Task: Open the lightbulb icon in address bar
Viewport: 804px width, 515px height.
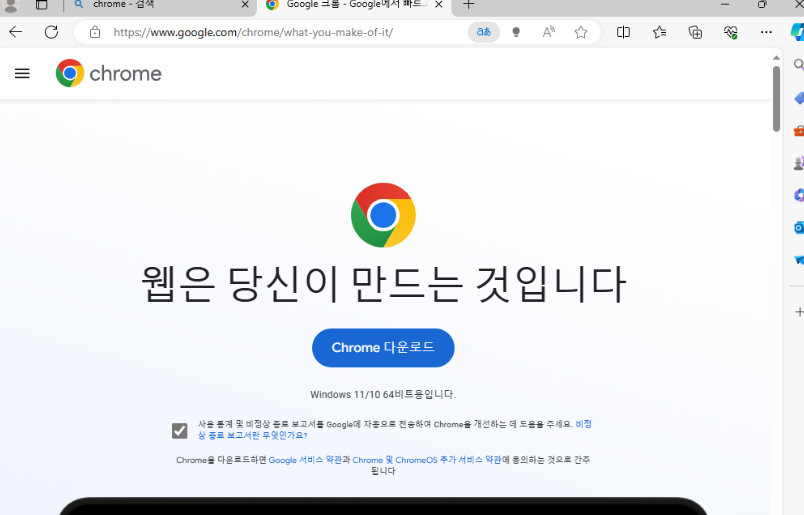Action: click(516, 32)
